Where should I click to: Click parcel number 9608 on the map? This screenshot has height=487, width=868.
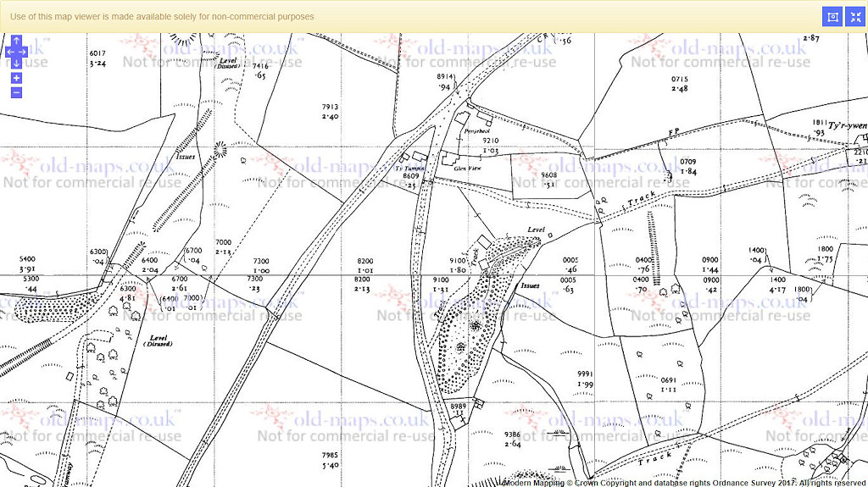coord(548,174)
